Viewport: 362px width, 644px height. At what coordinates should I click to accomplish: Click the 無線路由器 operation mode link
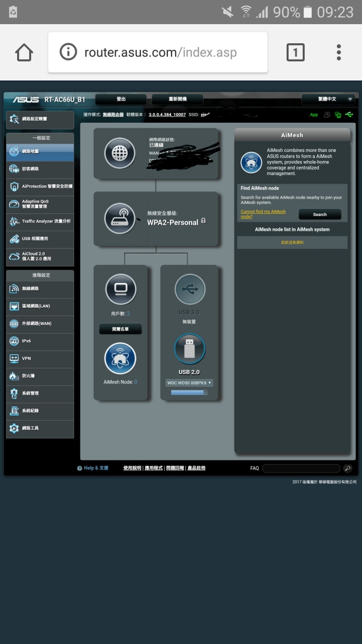pos(113,115)
